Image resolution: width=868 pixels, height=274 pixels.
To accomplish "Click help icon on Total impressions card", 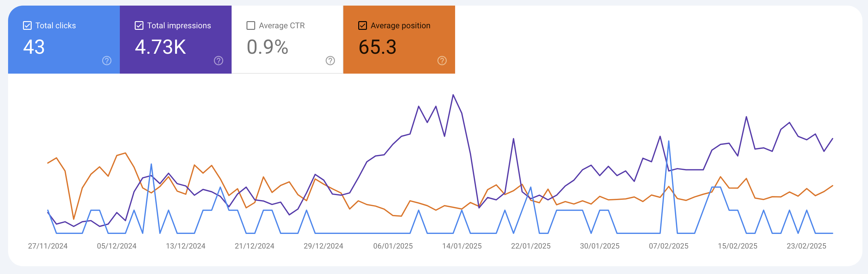I will point(218,61).
